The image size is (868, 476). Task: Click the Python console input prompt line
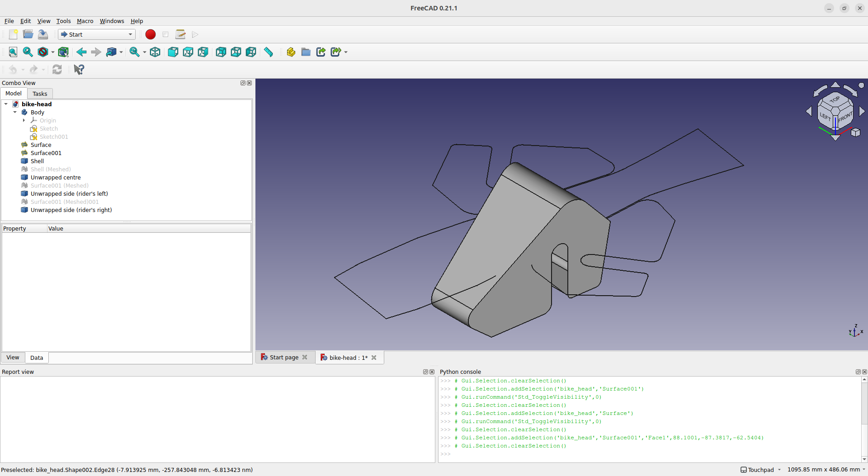coord(650,454)
